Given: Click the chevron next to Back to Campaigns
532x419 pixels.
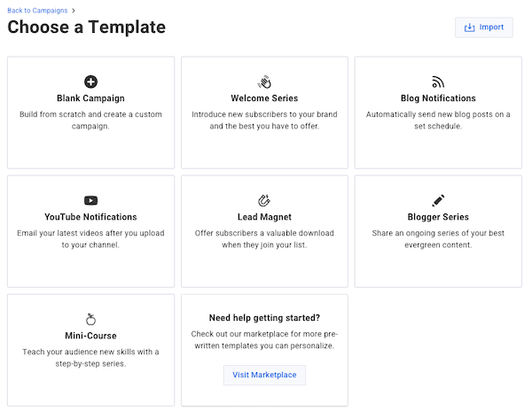Looking at the screenshot, I should click(x=74, y=11).
